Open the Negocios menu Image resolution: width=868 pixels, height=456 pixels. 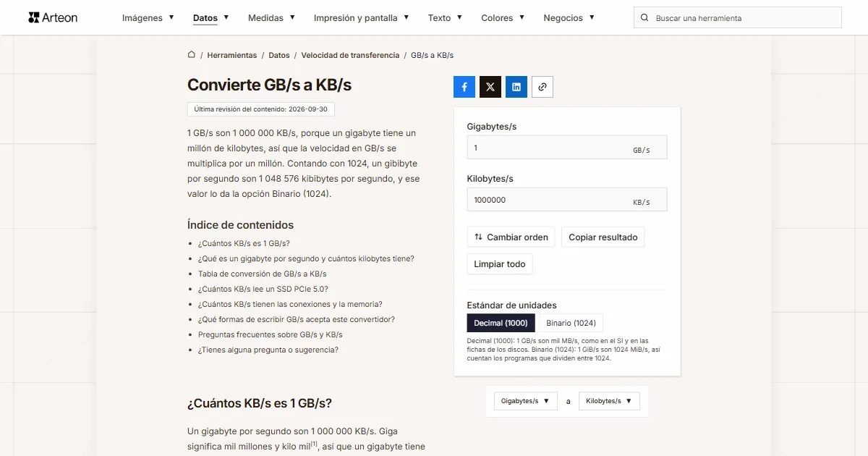569,17
